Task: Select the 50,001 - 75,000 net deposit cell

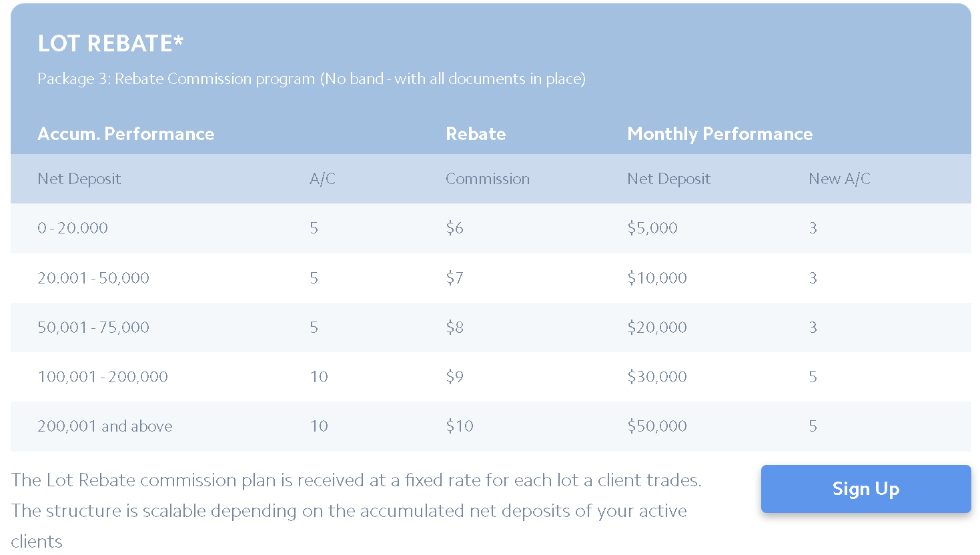Action: (93, 328)
